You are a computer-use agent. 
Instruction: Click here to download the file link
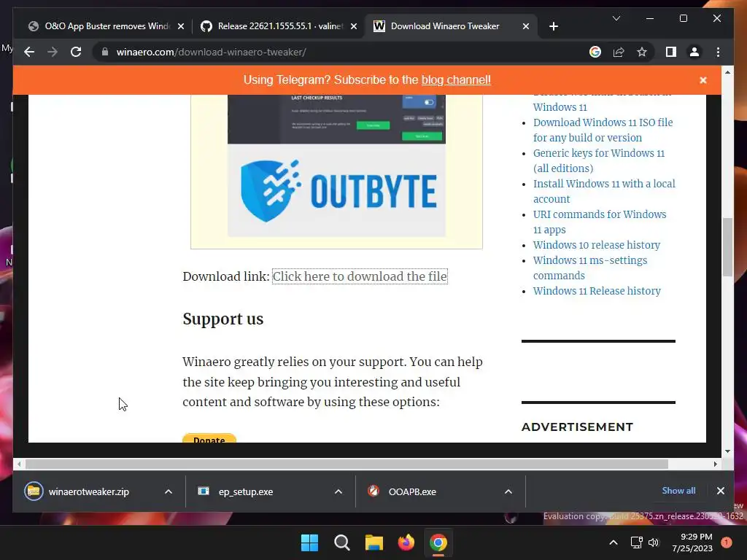(360, 276)
